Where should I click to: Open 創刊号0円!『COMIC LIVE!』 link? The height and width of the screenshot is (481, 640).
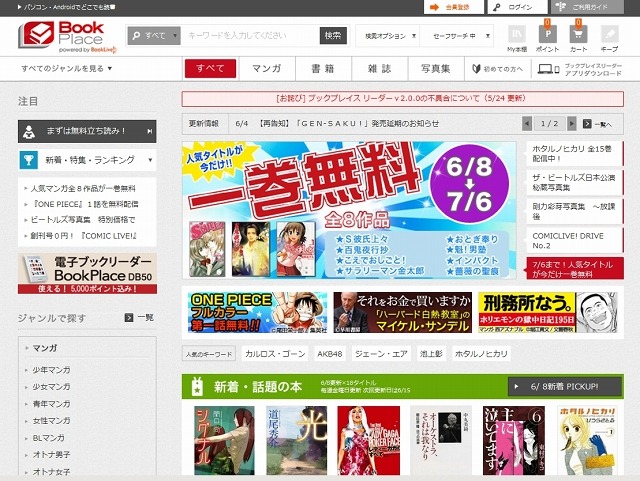(83, 235)
